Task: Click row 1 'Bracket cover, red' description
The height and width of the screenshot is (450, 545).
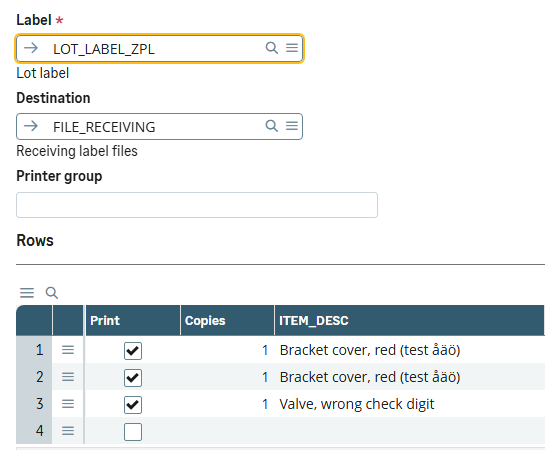Action: (370, 350)
